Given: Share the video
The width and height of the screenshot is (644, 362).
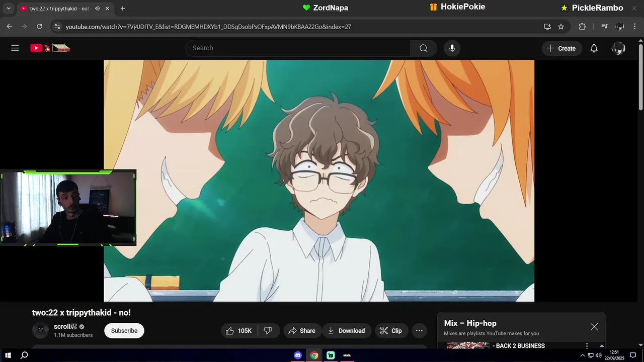Looking at the screenshot, I should tap(302, 331).
